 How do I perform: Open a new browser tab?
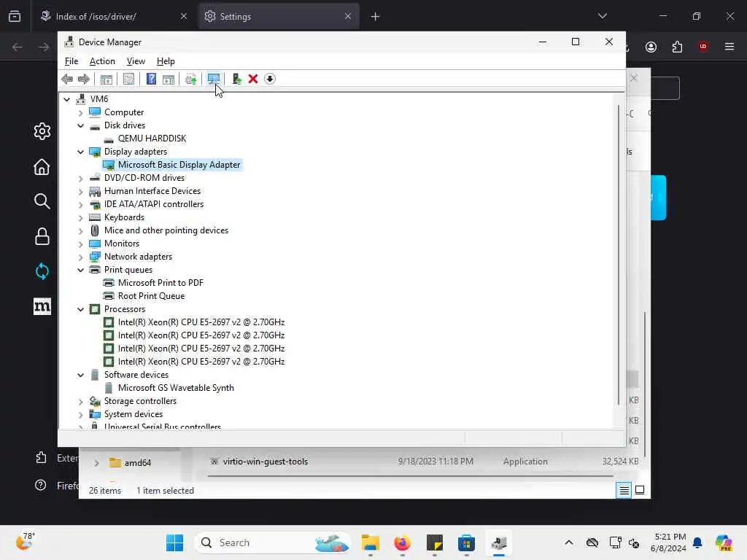pyautogui.click(x=376, y=17)
